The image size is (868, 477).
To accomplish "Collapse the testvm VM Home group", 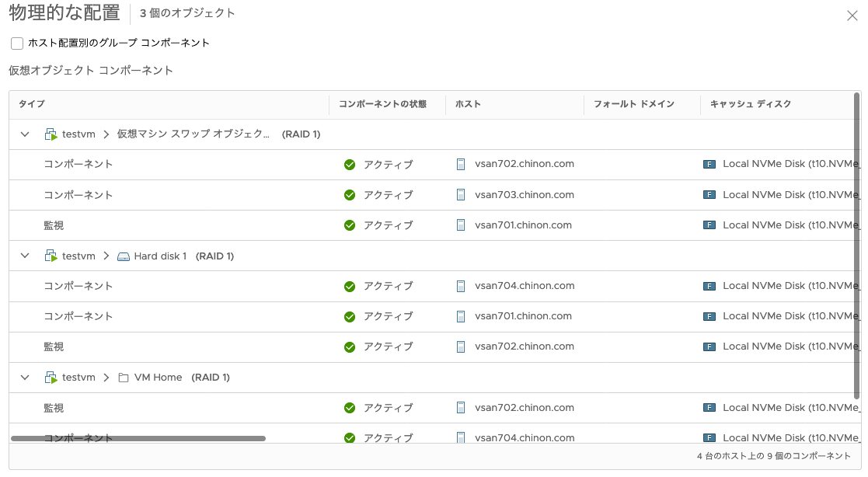I will (x=25, y=378).
